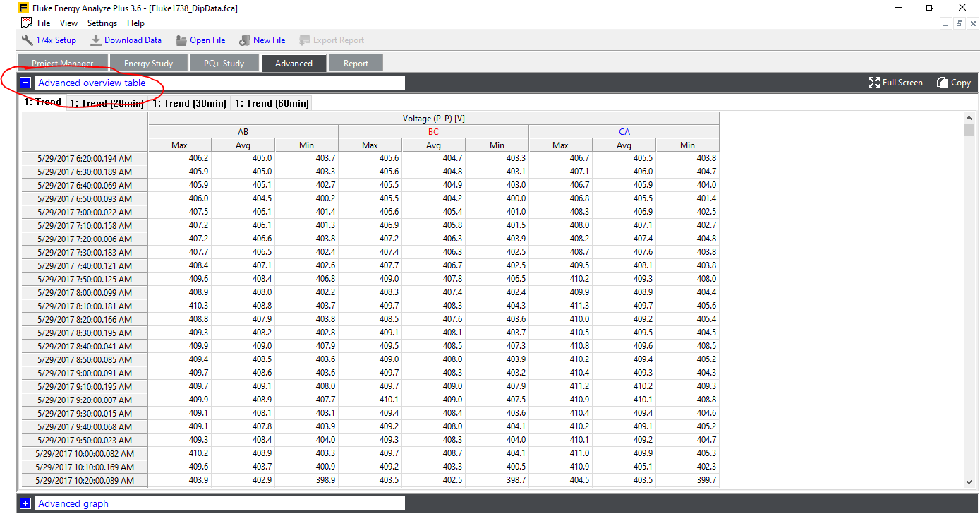Click the Full Screen button label
Screen dimensions: 980x514
point(902,83)
